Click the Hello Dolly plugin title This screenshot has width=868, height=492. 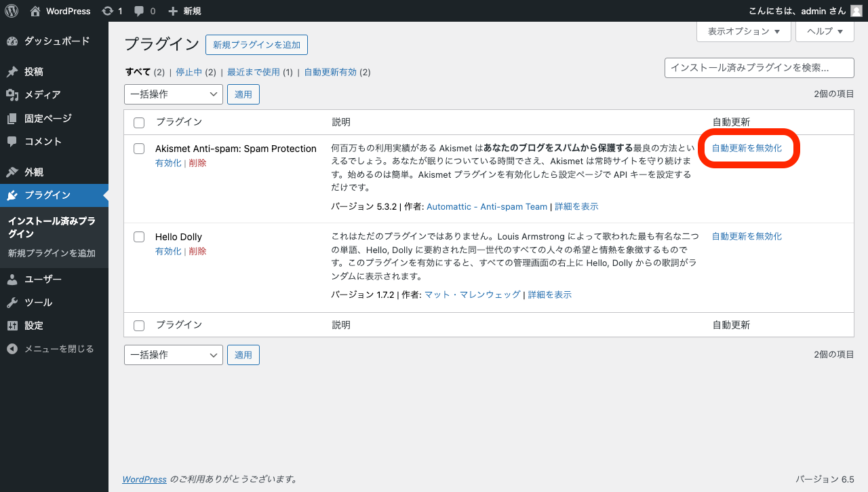(178, 237)
